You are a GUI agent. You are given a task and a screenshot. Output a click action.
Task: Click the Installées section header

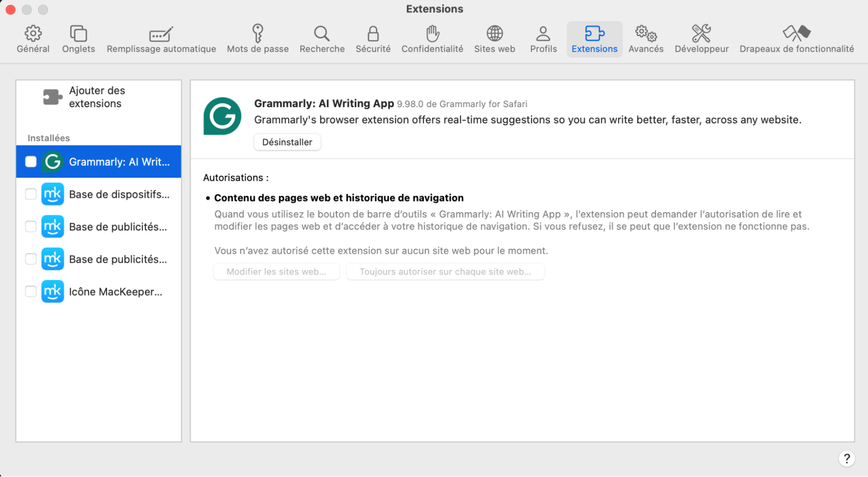[49, 138]
